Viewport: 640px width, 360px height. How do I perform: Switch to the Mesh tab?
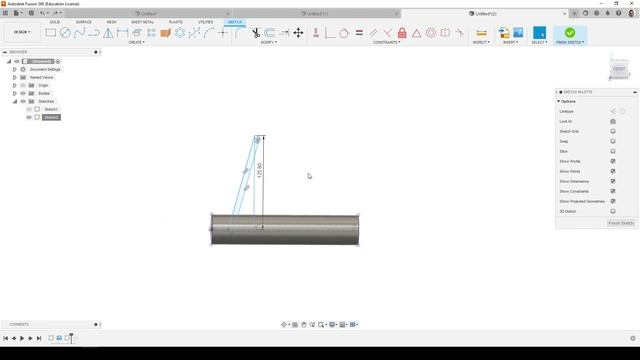pyautogui.click(x=111, y=22)
